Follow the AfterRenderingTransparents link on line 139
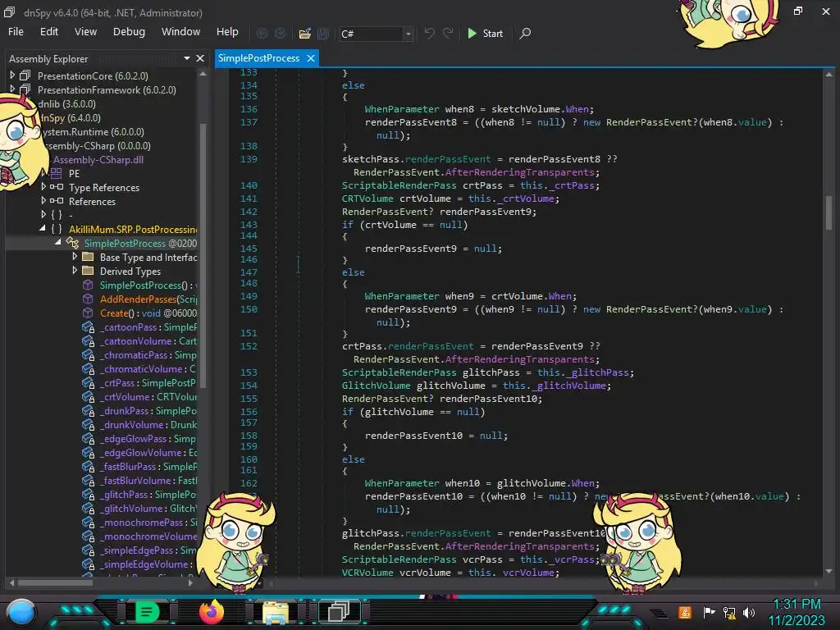 tap(519, 172)
